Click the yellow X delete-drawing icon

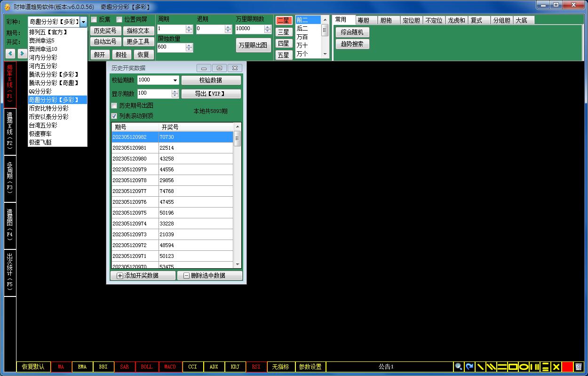coord(556,367)
